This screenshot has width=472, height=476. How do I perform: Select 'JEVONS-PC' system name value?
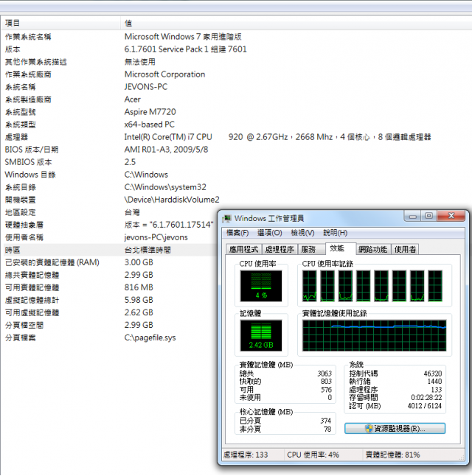tap(146, 87)
